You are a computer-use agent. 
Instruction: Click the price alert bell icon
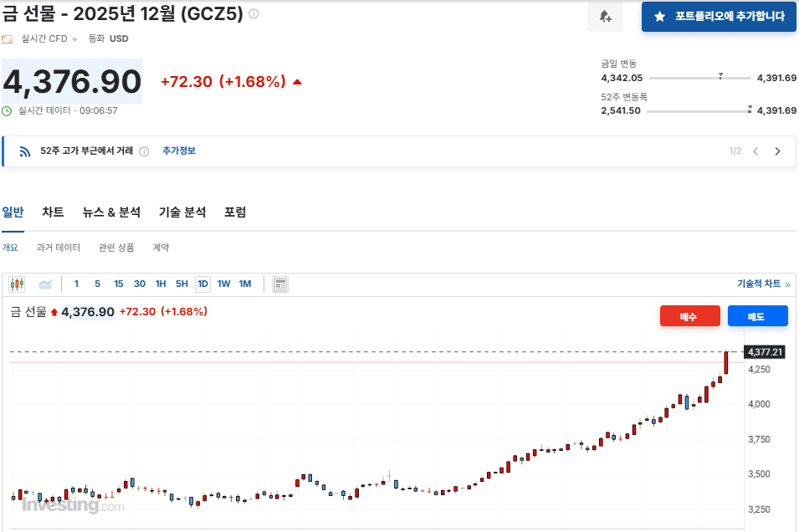[x=605, y=17]
